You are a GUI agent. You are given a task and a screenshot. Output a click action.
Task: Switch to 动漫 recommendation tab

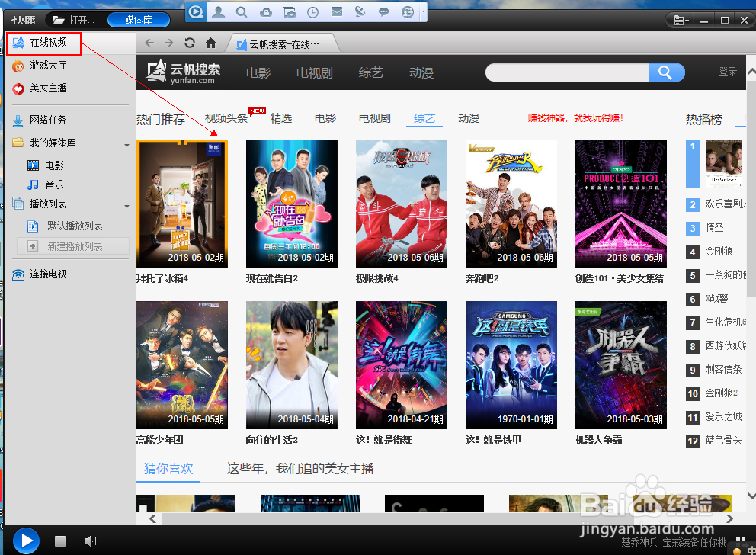[469, 118]
